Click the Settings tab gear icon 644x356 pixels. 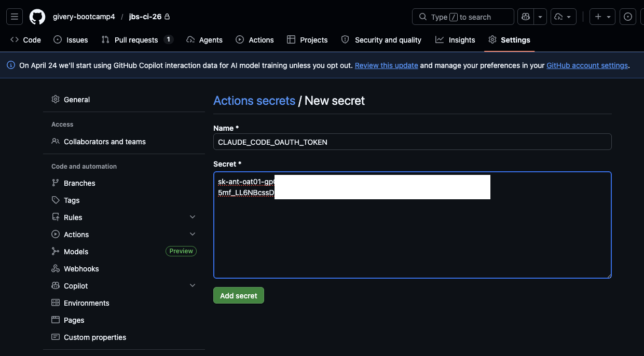pos(492,39)
